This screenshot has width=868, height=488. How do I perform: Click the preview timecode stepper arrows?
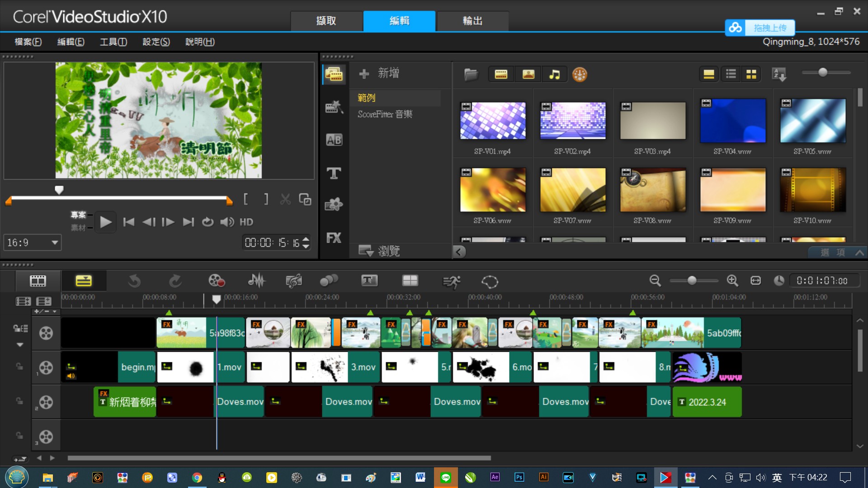pyautogui.click(x=306, y=243)
